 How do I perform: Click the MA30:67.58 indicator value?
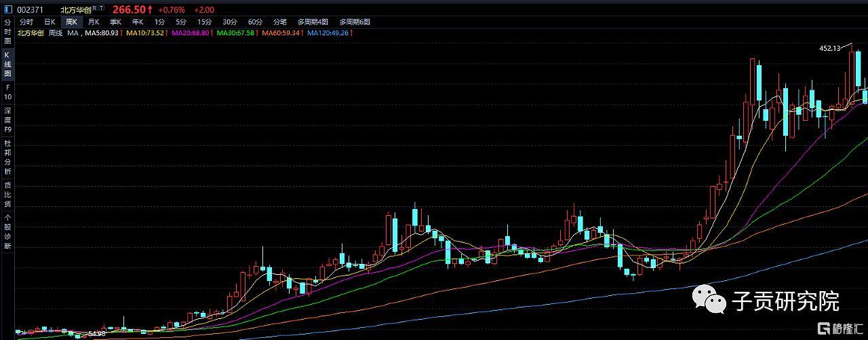tap(237, 33)
